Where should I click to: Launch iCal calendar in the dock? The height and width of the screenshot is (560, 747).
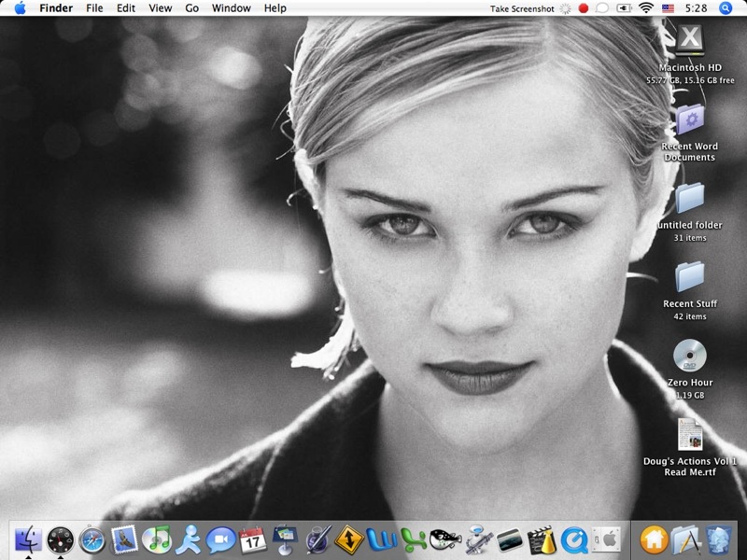[x=252, y=539]
